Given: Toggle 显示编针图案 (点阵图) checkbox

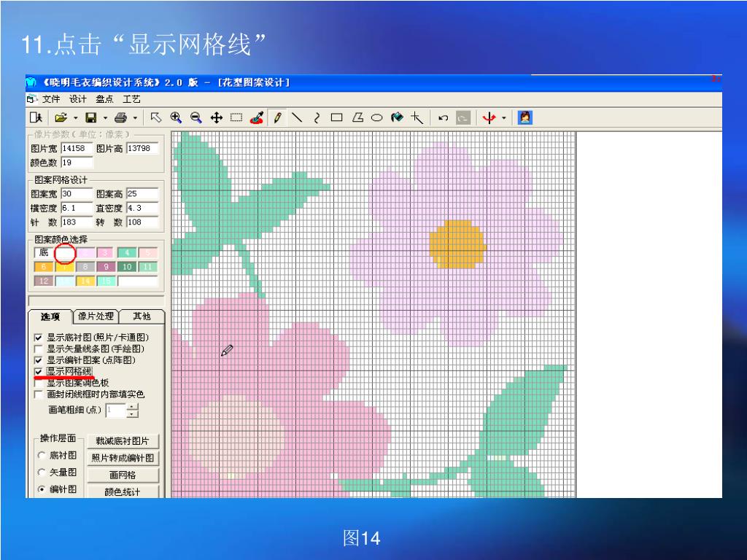Looking at the screenshot, I should [39, 360].
